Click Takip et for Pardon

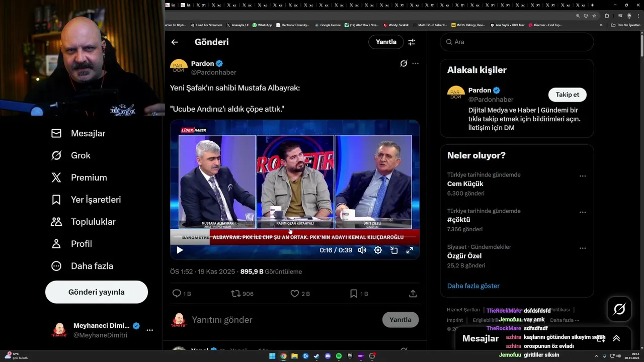[568, 95]
